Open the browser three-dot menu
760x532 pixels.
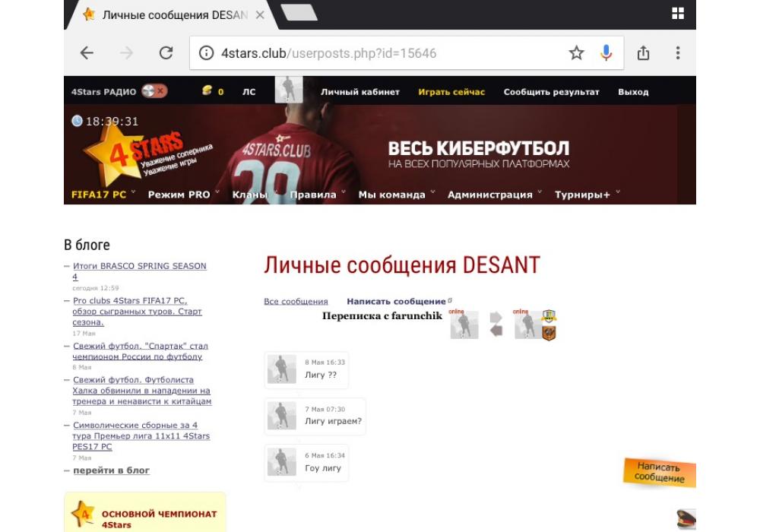tap(678, 52)
